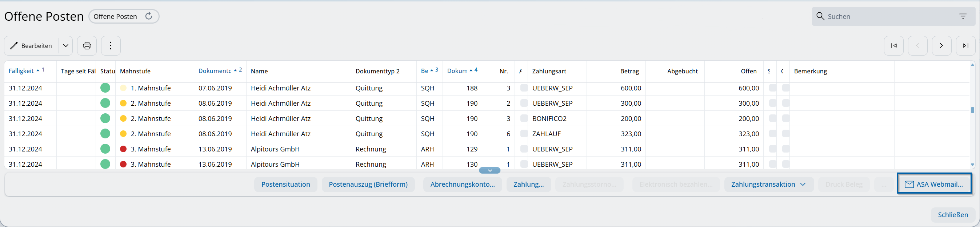The image size is (980, 227).
Task: Jump to first record navigation icon
Action: tap(894, 46)
